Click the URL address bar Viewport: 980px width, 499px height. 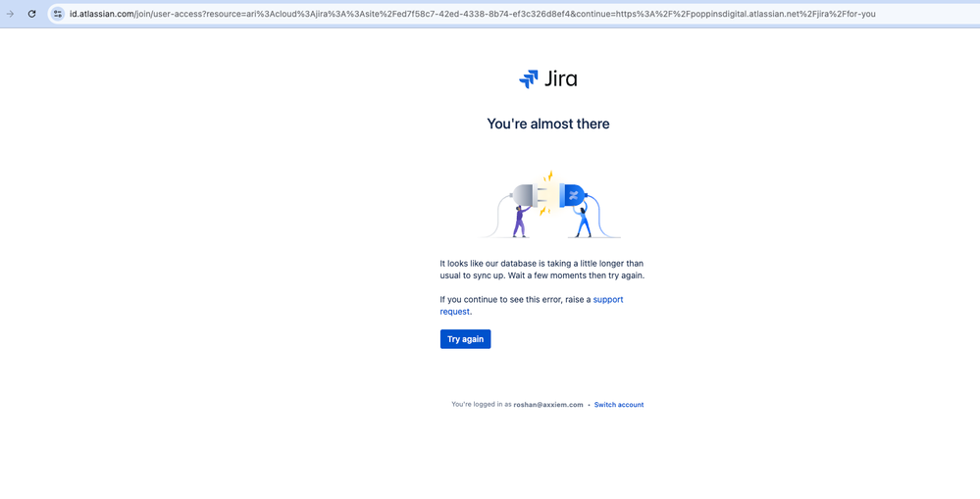(512, 14)
